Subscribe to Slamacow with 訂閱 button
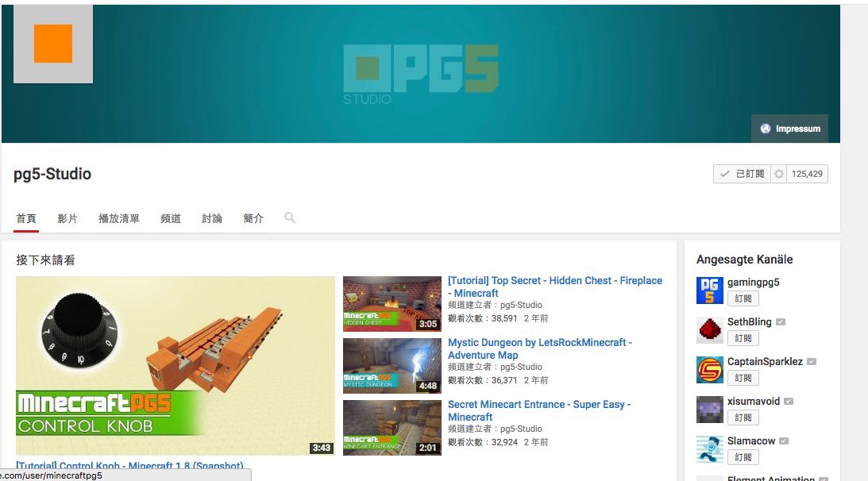Screen dimensions: 868x481 (743, 457)
